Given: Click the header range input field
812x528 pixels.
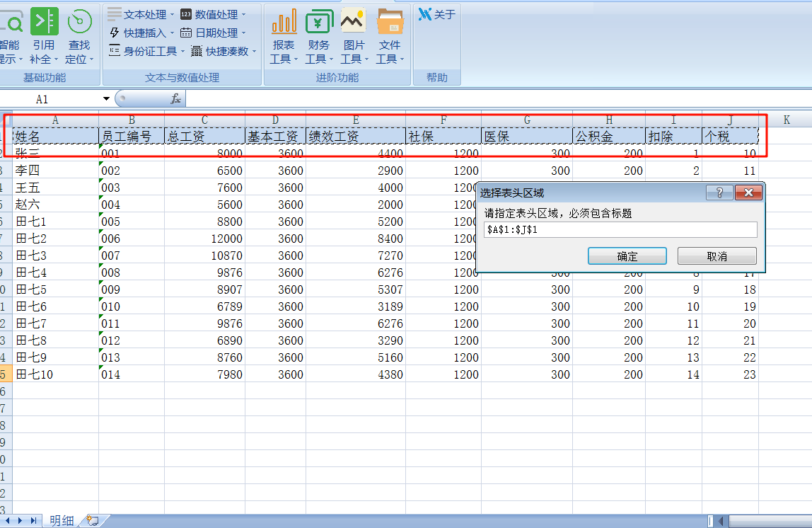Looking at the screenshot, I should pyautogui.click(x=620, y=229).
